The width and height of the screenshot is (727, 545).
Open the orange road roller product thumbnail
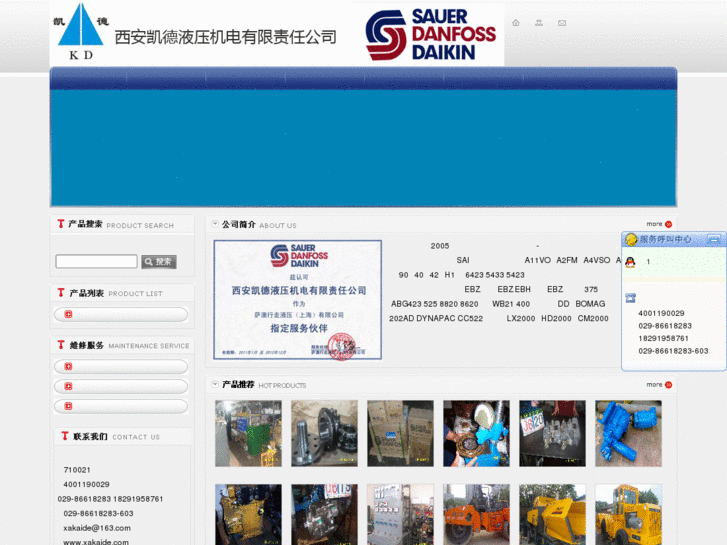(477, 514)
